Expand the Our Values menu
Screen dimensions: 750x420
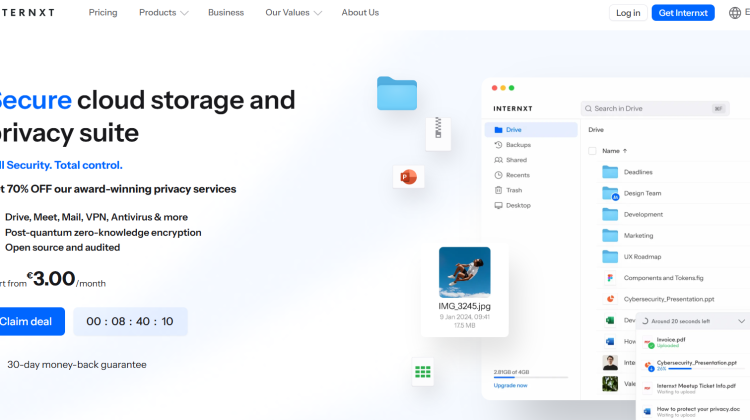tap(293, 12)
